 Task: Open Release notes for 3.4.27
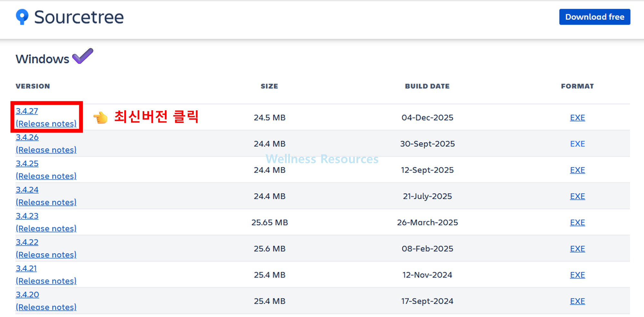coord(46,124)
